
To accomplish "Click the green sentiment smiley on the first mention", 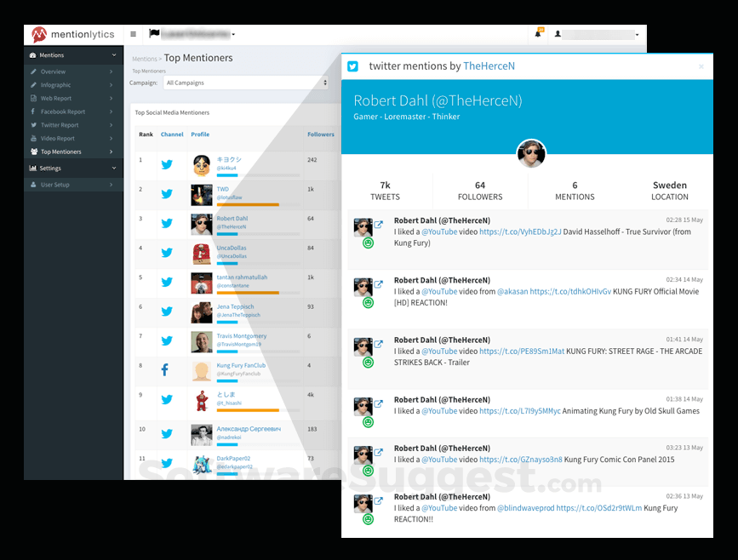I will [369, 243].
